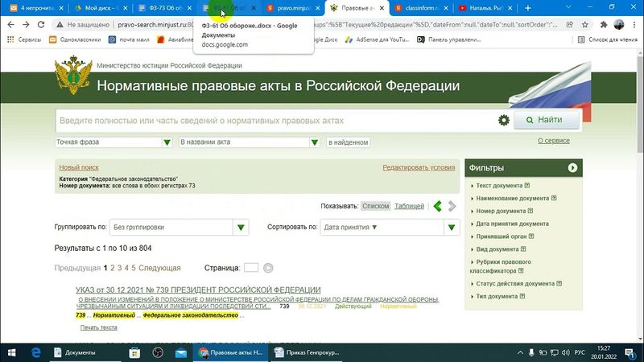Switch to the pravo.minjust browser tab
This screenshot has width=644, height=362.
click(293, 8)
